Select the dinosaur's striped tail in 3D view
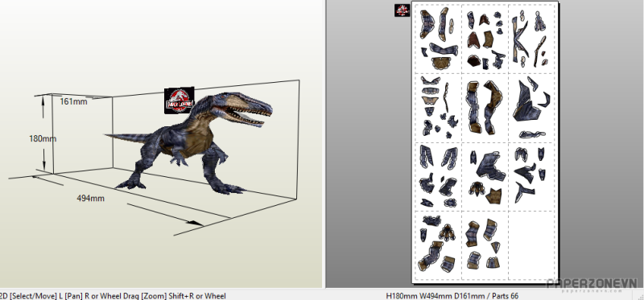This screenshot has width=644, height=300. point(128,138)
